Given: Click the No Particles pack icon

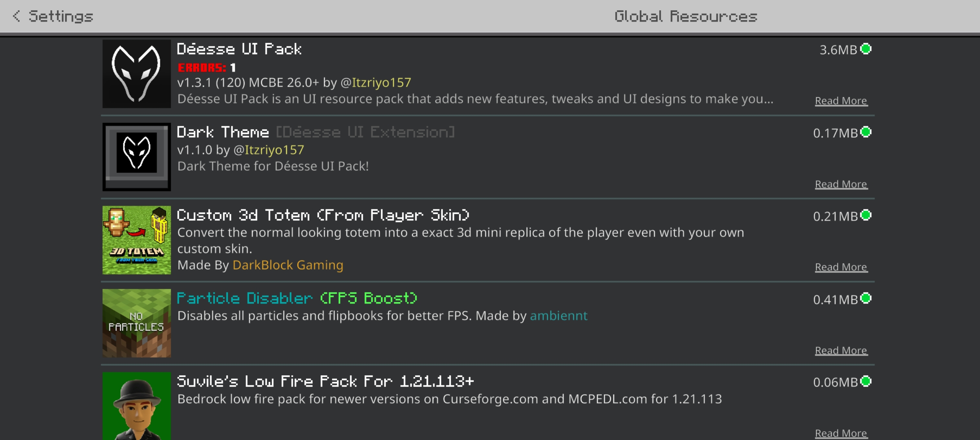Looking at the screenshot, I should [x=136, y=323].
